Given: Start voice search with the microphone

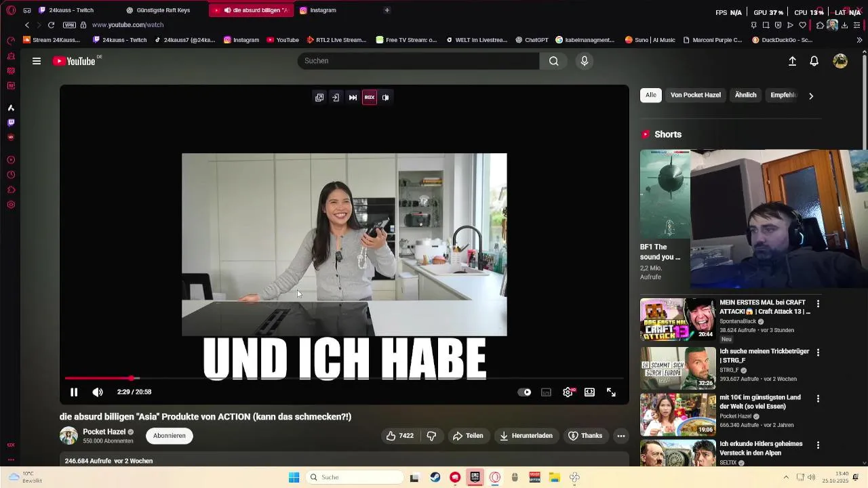Looking at the screenshot, I should 585,61.
